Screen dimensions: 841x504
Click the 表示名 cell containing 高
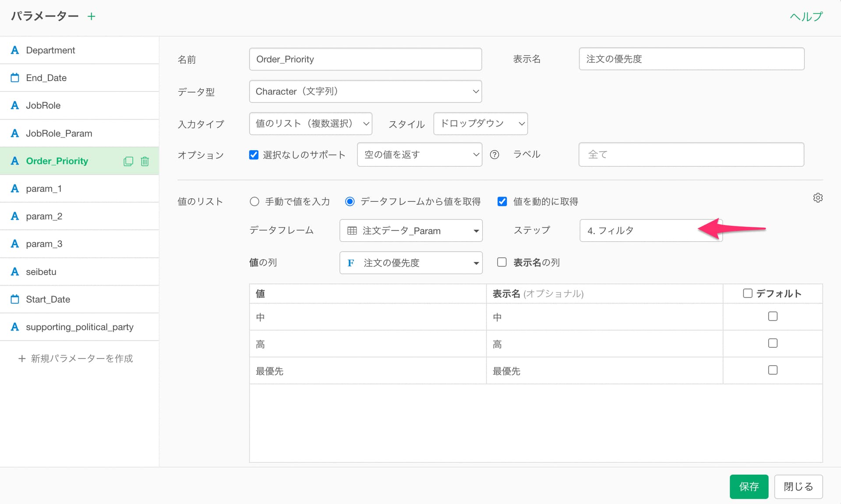tap(604, 344)
